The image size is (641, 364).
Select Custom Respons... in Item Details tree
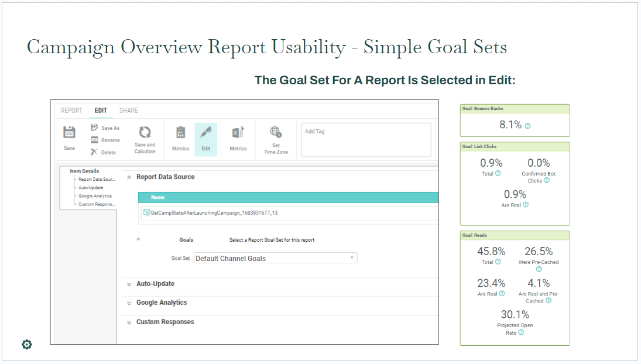pyautogui.click(x=97, y=204)
